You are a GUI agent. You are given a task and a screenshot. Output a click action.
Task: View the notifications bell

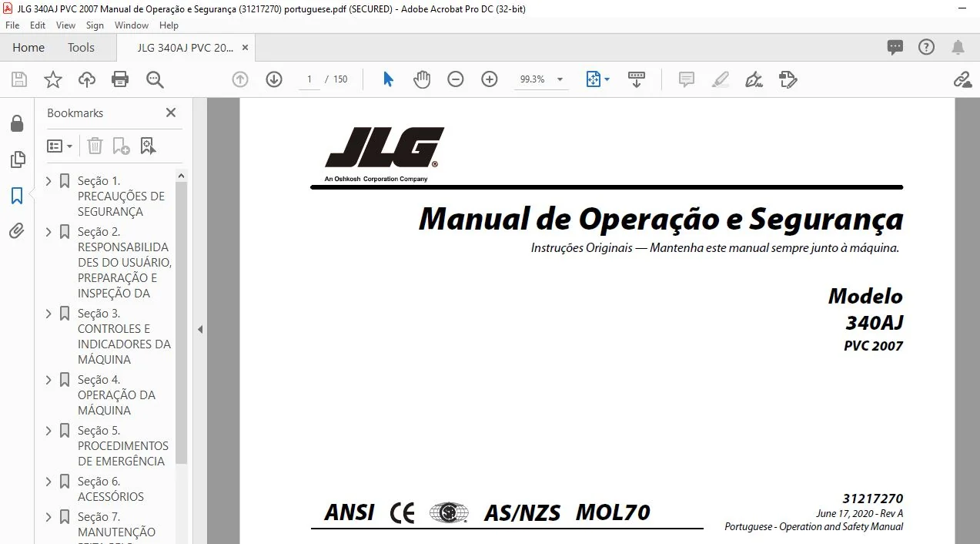click(958, 47)
